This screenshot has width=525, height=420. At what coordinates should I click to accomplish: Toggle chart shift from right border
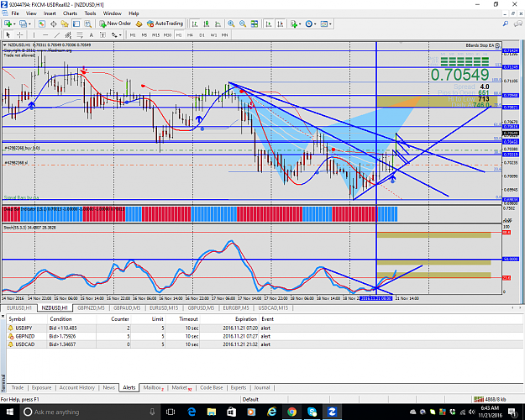pos(281,24)
